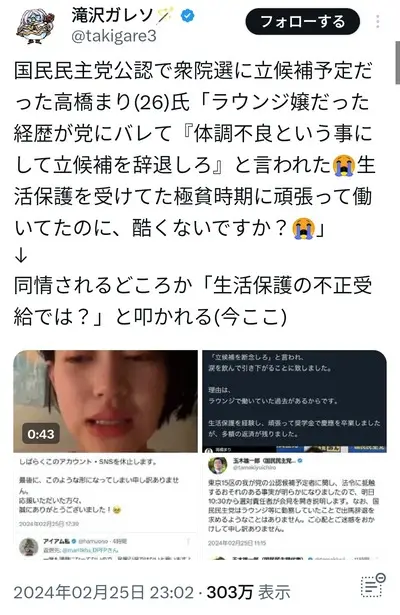
Task: Click the 滝沢ガレソ display name
Action: (x=112, y=16)
